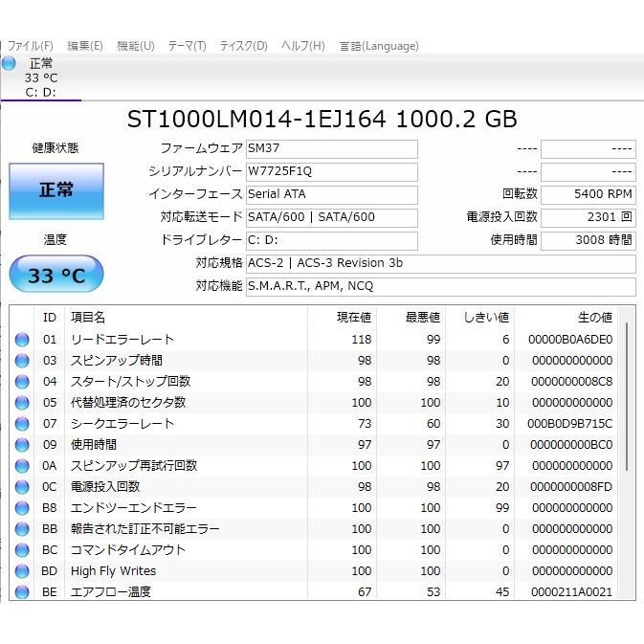Click the status icon for ID 04 スタート/ストップ回数
This screenshot has width=644, height=644.
coord(22,382)
